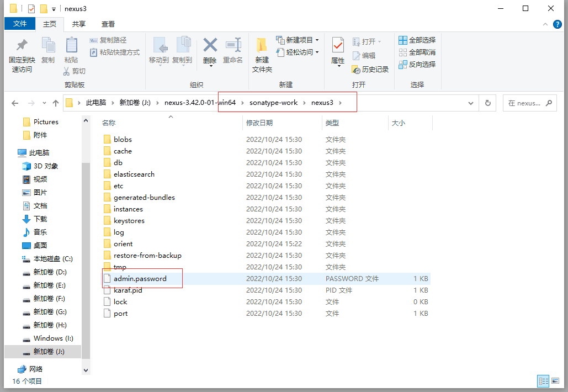Click Select all (全部选择)
Screen dimensions: 568x392
[x=417, y=40]
